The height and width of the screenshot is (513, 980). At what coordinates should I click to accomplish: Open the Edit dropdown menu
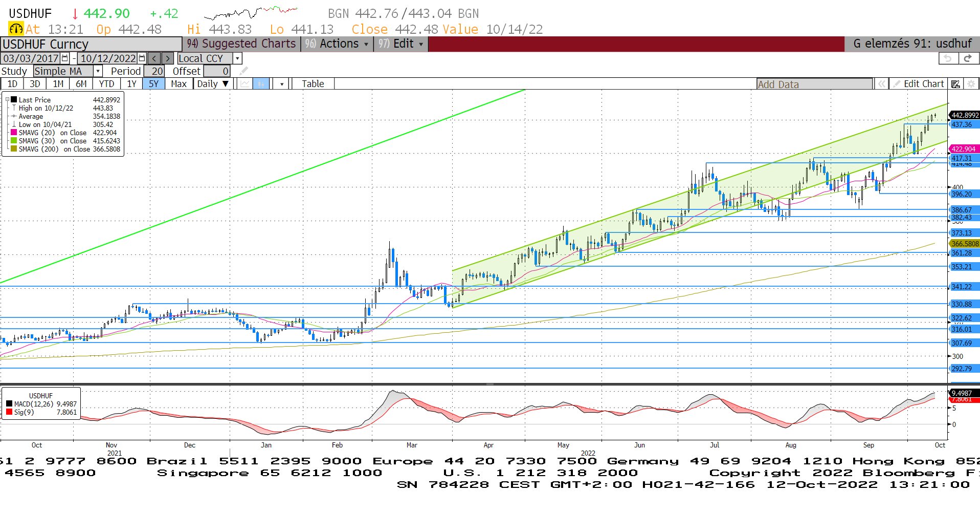coord(401,44)
